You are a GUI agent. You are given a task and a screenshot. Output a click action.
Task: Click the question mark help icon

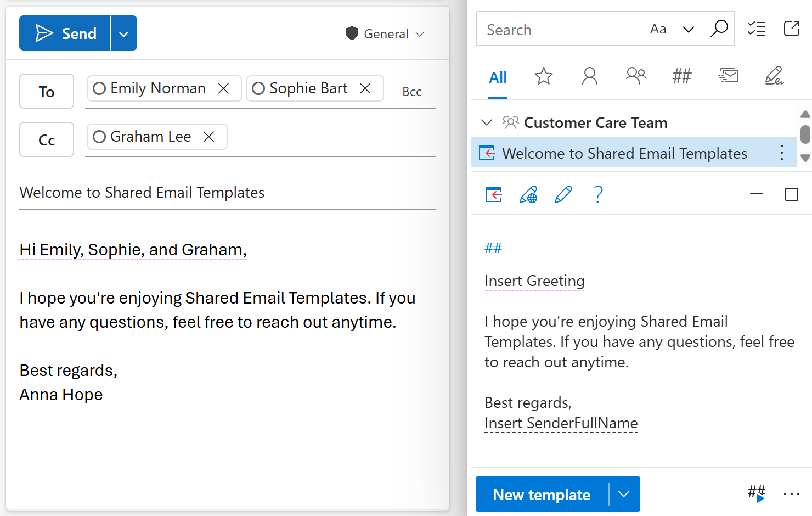(599, 194)
